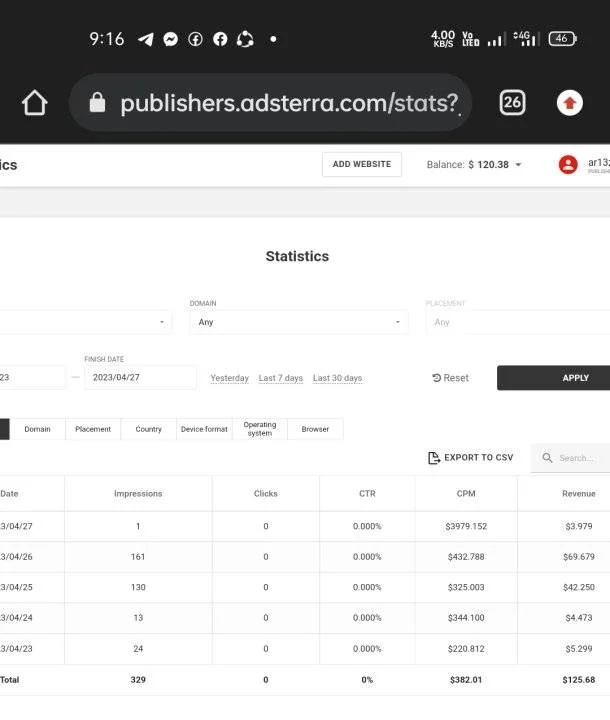Select the Last 7 days shortcut
The width and height of the screenshot is (610, 720).
point(281,378)
